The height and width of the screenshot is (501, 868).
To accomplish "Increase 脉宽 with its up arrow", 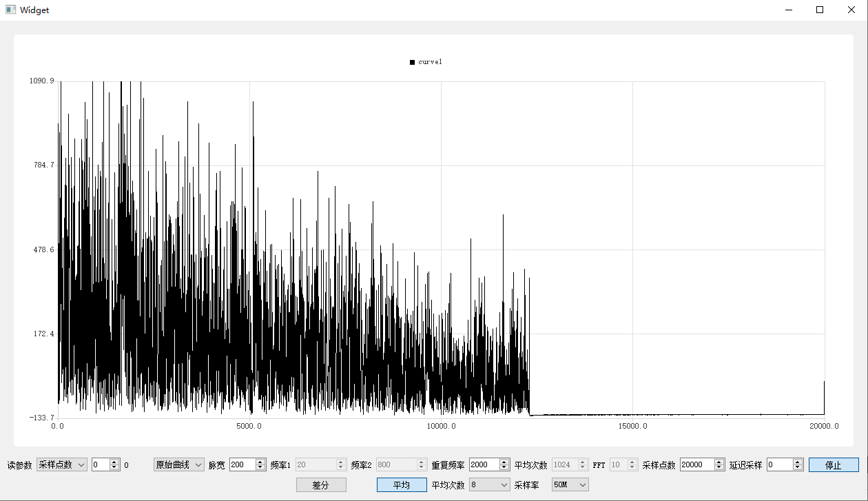I will pyautogui.click(x=260, y=462).
